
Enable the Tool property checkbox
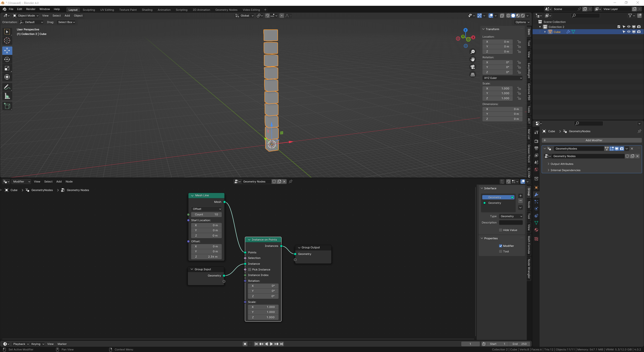point(501,251)
